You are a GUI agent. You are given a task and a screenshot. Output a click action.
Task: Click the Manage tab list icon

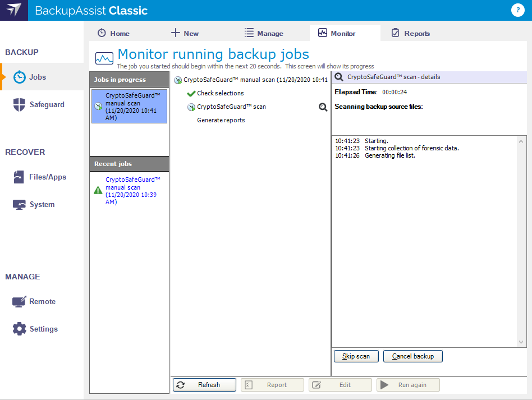pos(249,33)
